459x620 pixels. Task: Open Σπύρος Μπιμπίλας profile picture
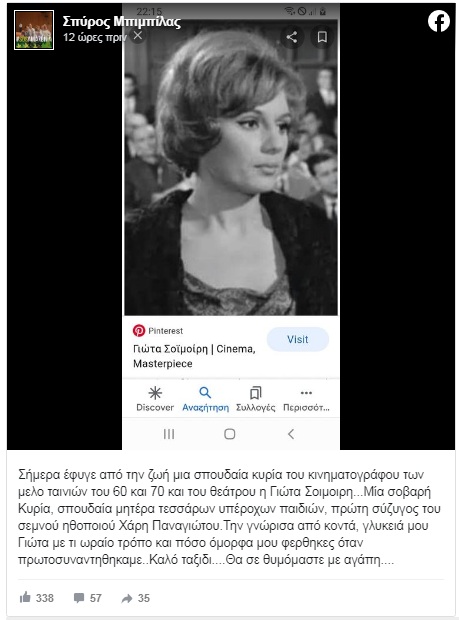coord(34,30)
